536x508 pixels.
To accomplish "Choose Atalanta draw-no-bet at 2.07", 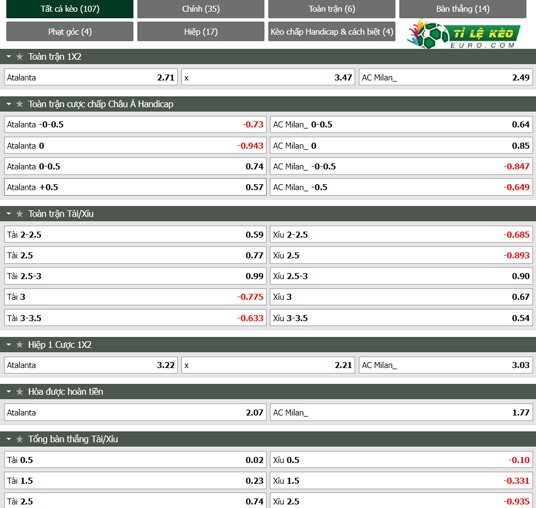I will 135,413.
